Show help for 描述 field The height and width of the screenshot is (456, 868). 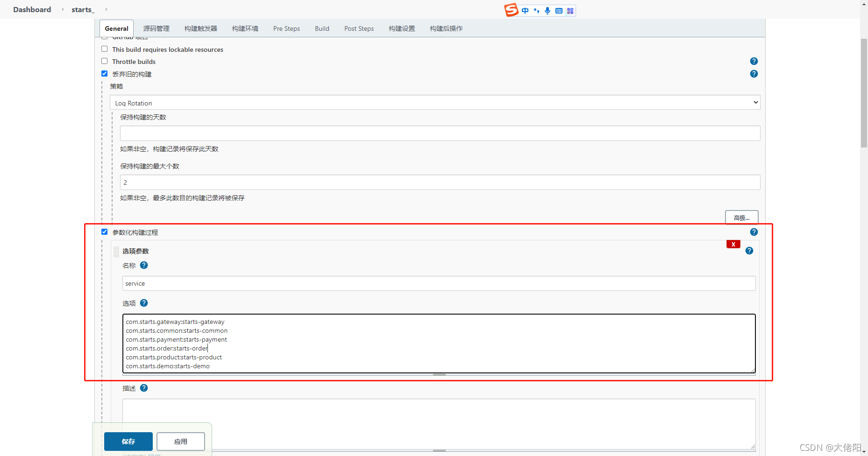(144, 388)
